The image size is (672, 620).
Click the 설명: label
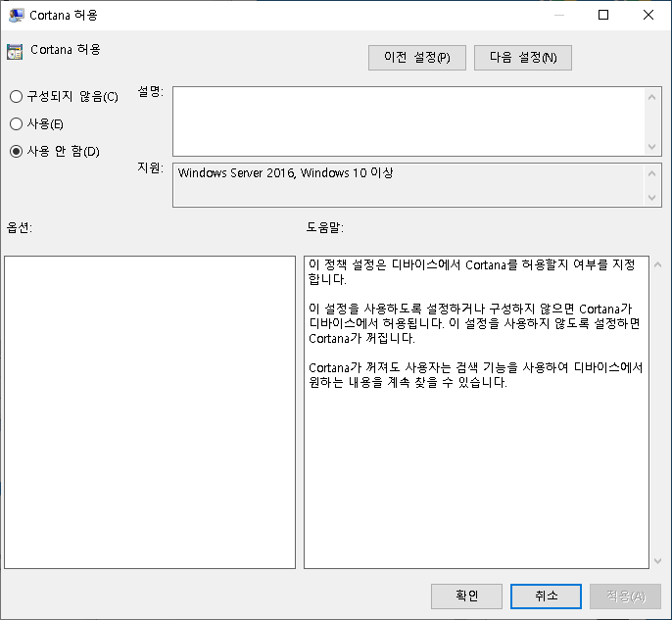pyautogui.click(x=151, y=91)
